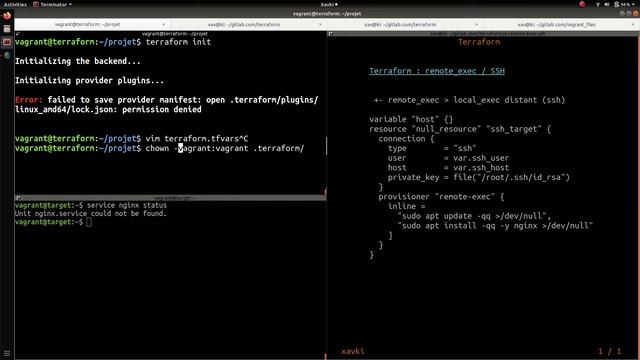640x360 pixels.
Task: Select the Terminator icon in the dock
Action: pos(7,42)
